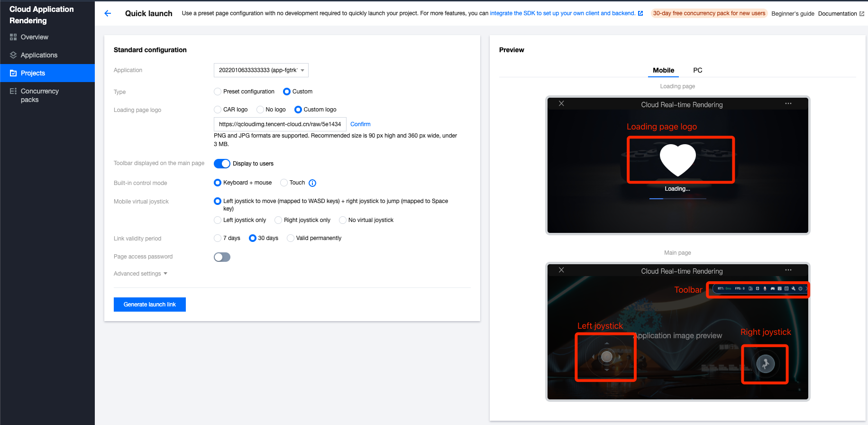Select Right joystick only
This screenshot has width=868, height=425.
point(278,220)
